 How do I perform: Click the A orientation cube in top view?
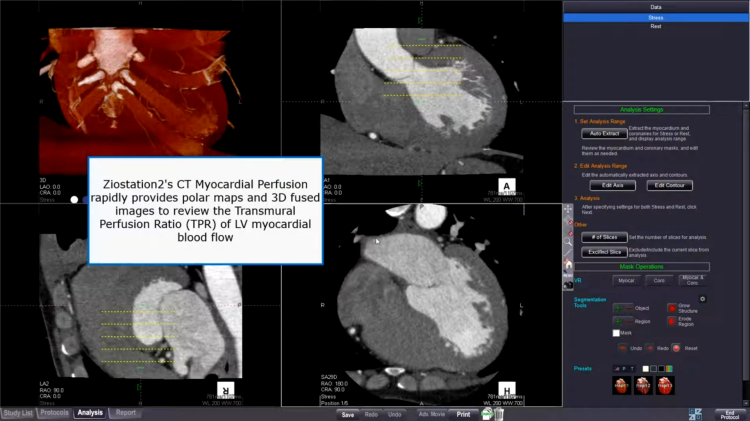507,187
